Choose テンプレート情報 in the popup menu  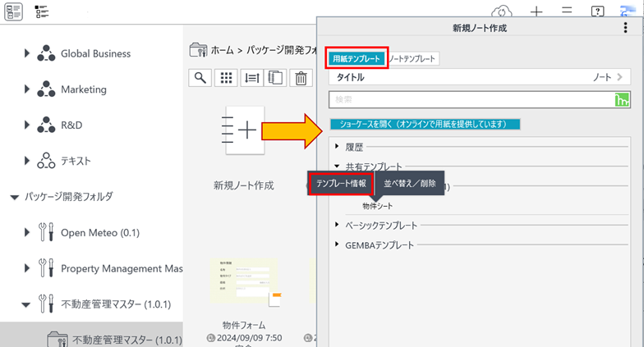point(341,184)
